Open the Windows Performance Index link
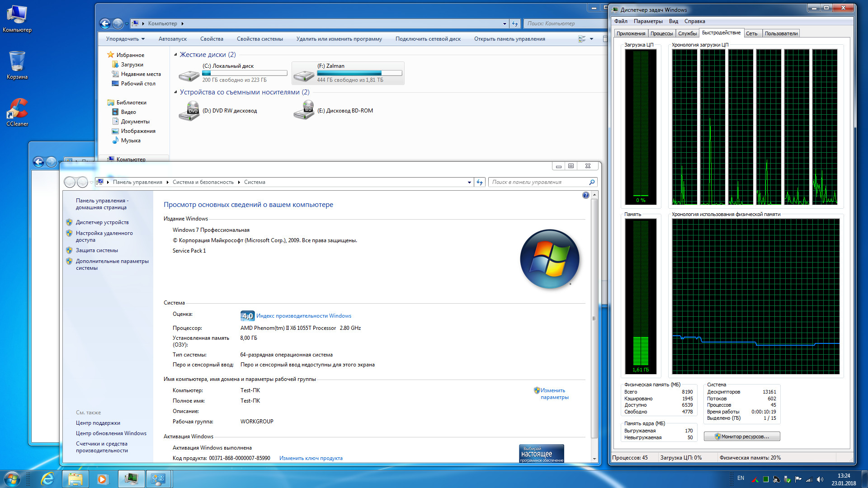Image resolution: width=868 pixels, height=488 pixels. coord(303,316)
